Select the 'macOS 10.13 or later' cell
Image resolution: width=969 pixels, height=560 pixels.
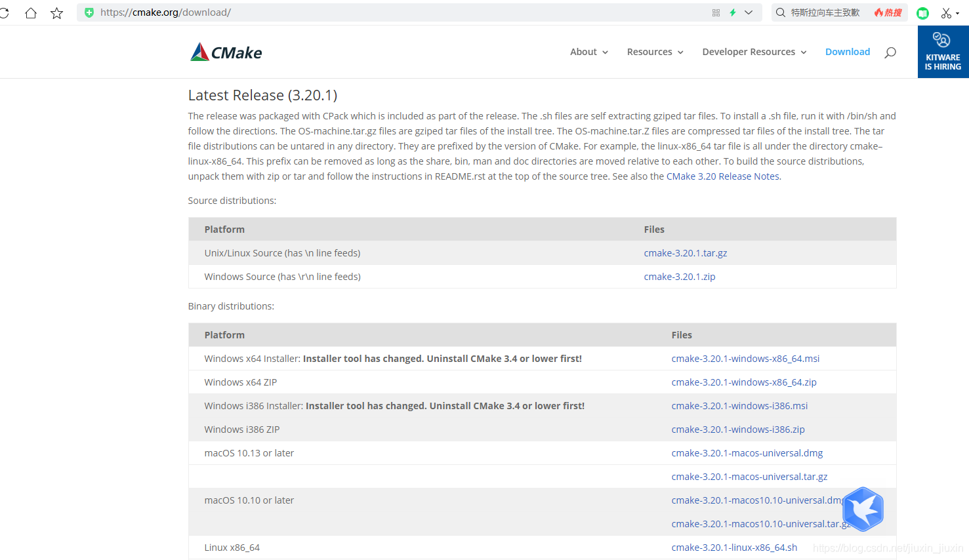tap(249, 453)
